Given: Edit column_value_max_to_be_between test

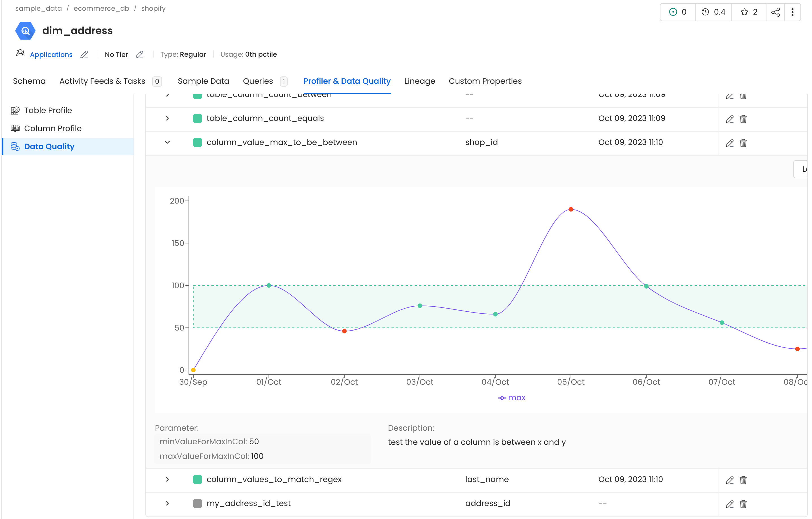Looking at the screenshot, I should 730,143.
